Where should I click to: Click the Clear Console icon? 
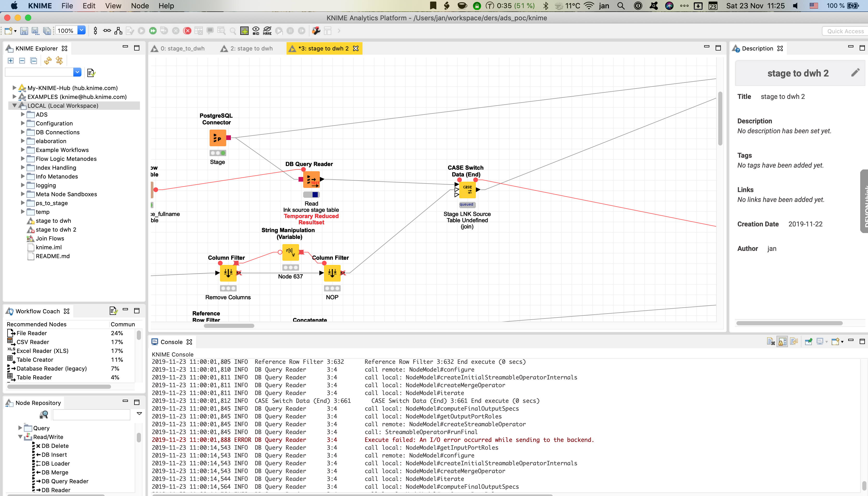pos(771,342)
